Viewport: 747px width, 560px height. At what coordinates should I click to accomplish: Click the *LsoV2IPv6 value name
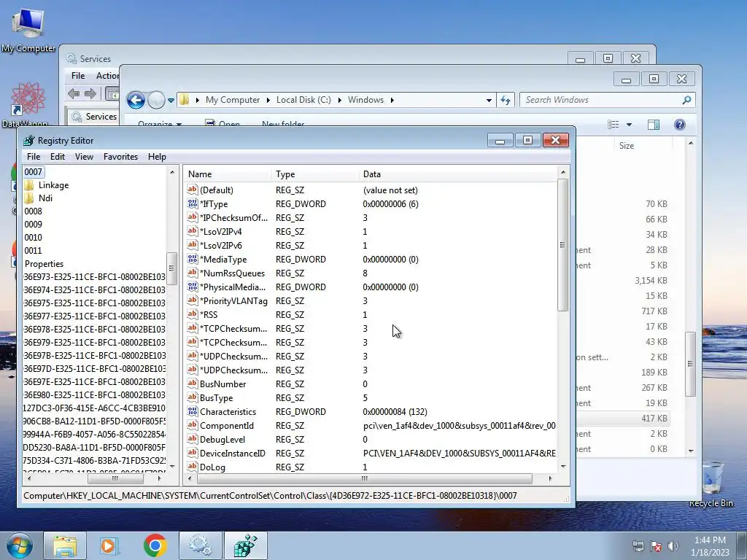coord(221,246)
